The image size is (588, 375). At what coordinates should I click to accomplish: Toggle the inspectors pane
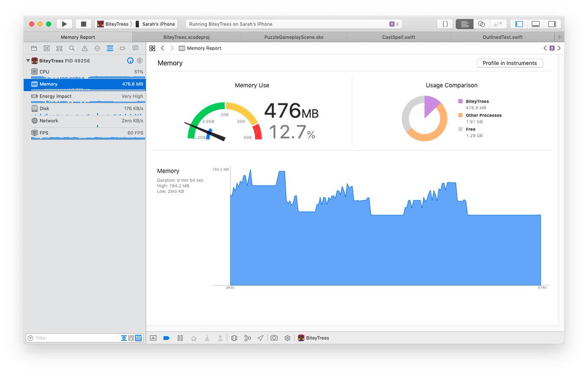click(552, 24)
